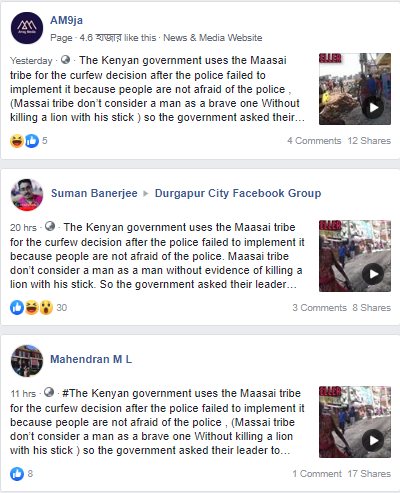Open the AM9ja page profile picture
The image size is (400, 493).
coord(27,28)
